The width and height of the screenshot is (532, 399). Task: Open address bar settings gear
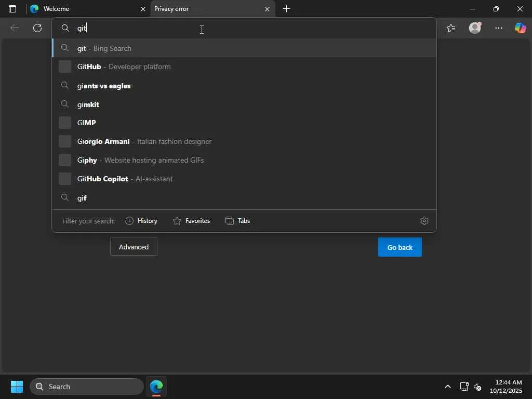(424, 221)
